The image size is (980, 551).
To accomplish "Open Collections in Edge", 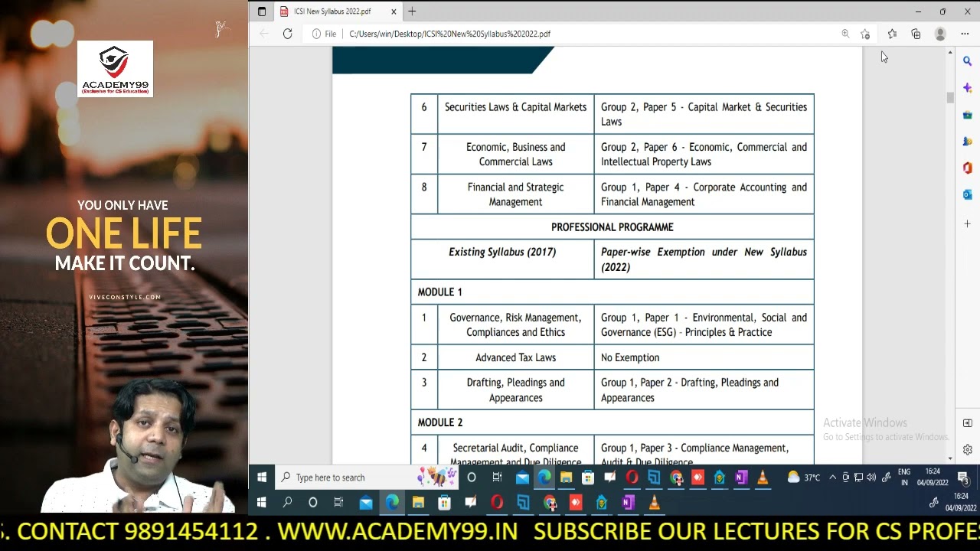I will [916, 34].
